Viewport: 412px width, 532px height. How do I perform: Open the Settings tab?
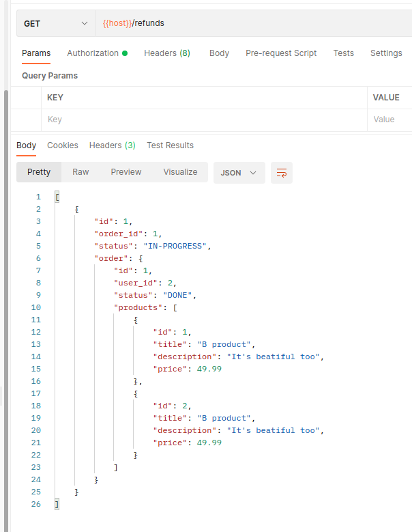386,53
